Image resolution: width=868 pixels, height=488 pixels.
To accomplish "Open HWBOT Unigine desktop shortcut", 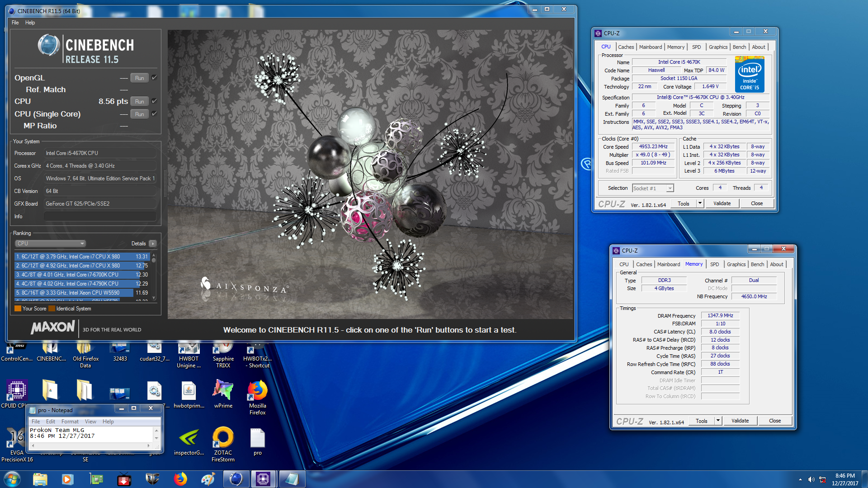I will (x=189, y=355).
